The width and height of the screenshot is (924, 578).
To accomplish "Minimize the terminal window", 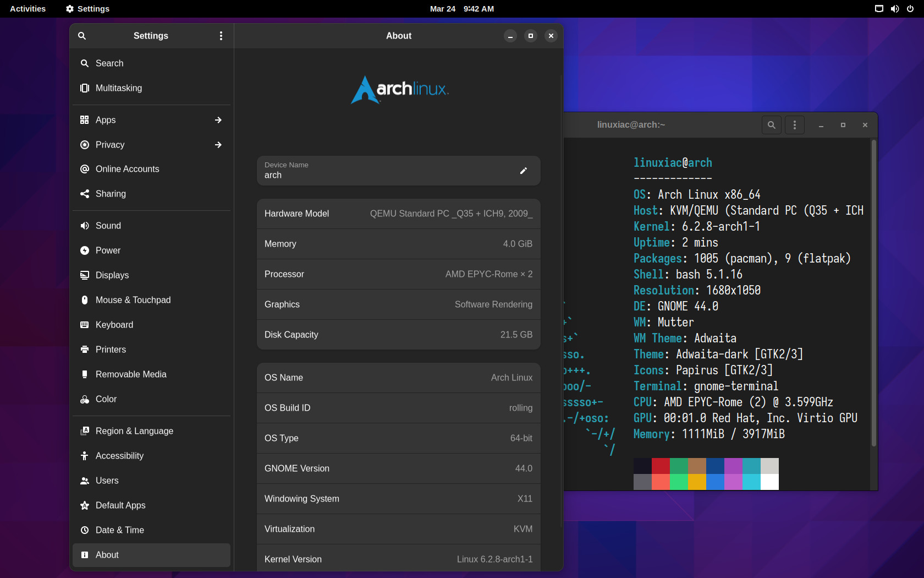I will 821,125.
